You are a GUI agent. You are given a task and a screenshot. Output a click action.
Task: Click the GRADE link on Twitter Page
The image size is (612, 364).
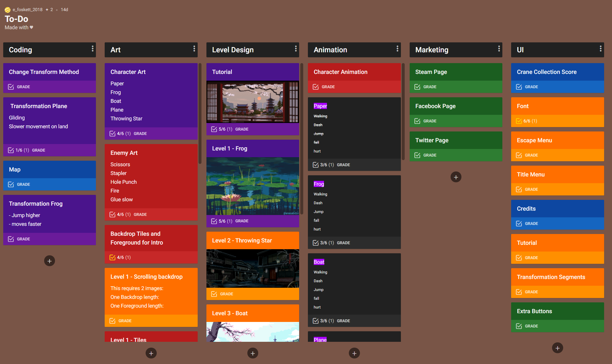(430, 155)
